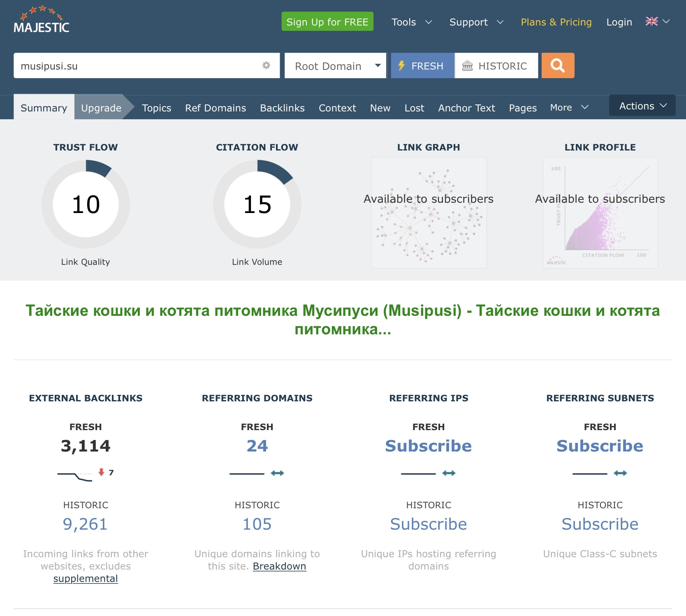The image size is (686, 616).
Task: Open the Ref Domains tab
Action: (x=216, y=108)
